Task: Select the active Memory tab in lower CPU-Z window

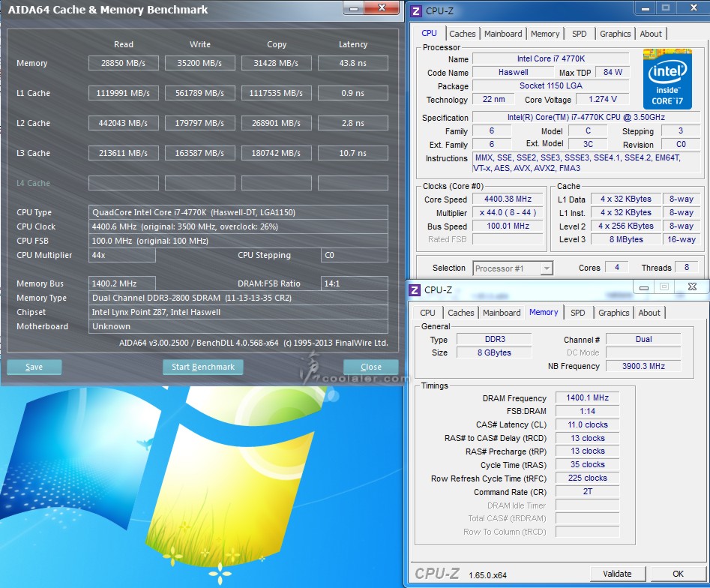Action: point(544,312)
